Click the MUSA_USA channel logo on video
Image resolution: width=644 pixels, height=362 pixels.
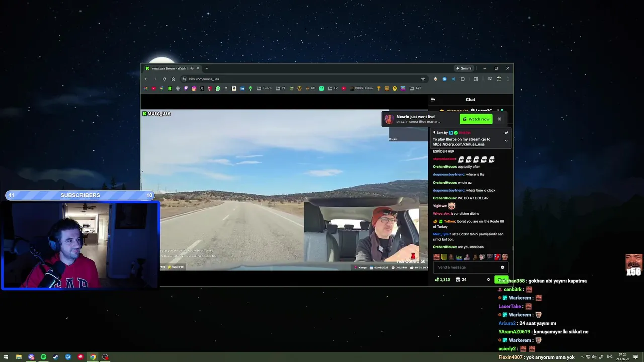click(157, 114)
